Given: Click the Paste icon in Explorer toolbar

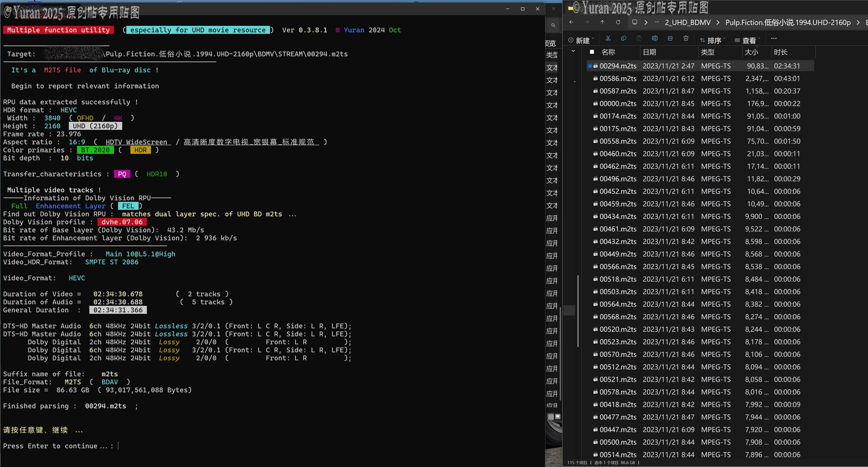Looking at the screenshot, I should [639, 38].
